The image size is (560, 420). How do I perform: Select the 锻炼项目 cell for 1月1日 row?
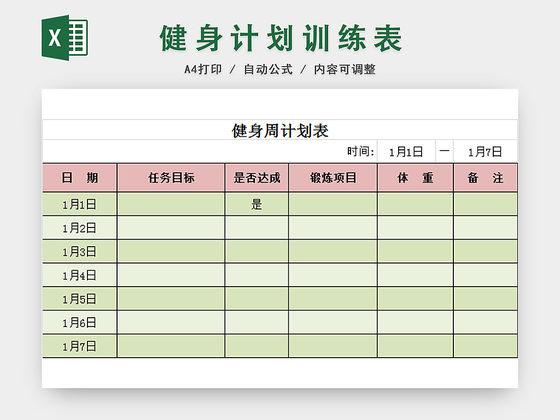[333, 204]
